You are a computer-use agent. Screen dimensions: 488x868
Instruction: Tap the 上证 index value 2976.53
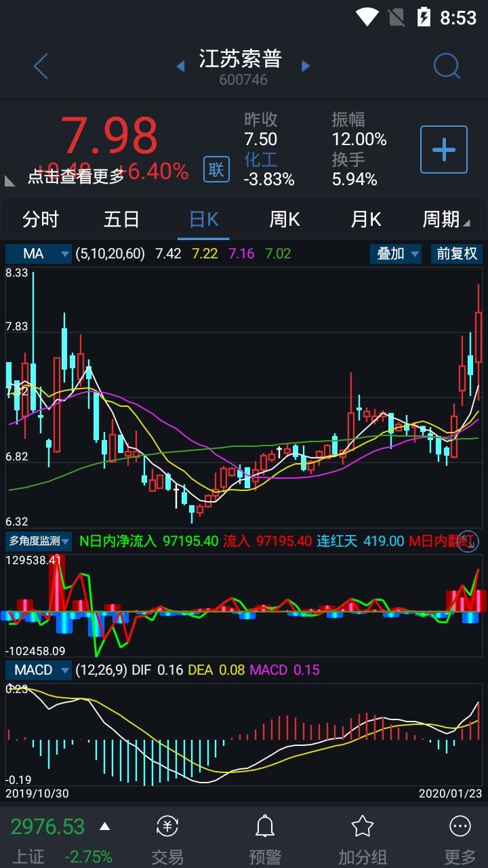pos(47,827)
